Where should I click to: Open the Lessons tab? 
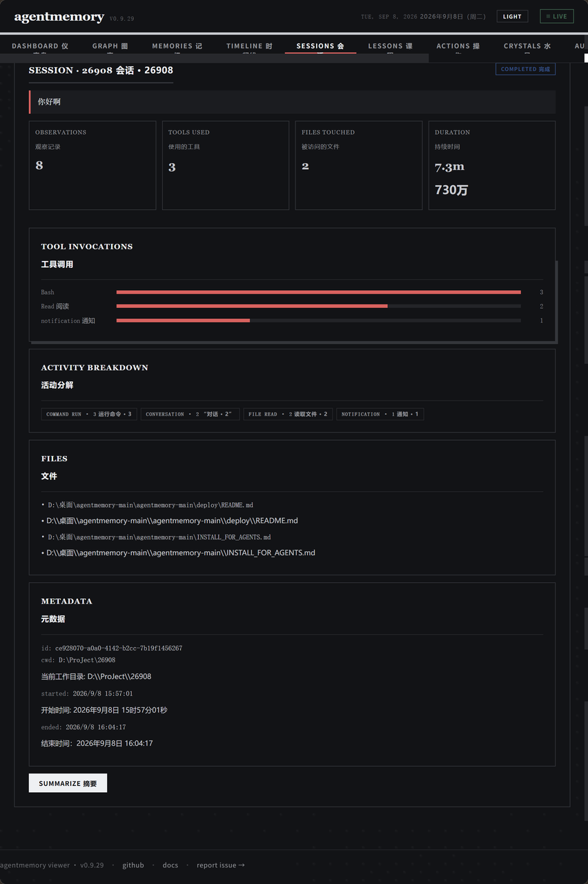click(x=391, y=46)
